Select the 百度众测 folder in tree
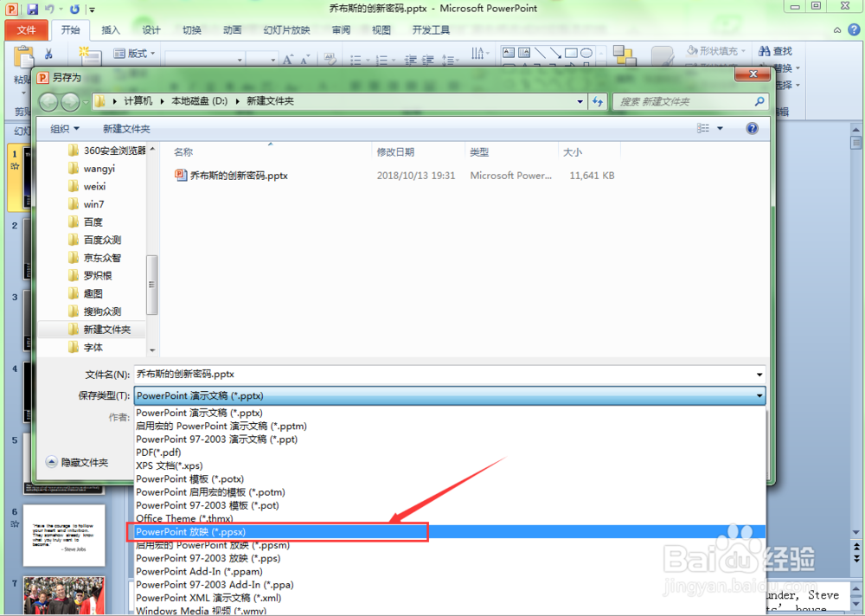This screenshot has height=616, width=865. pos(102,240)
